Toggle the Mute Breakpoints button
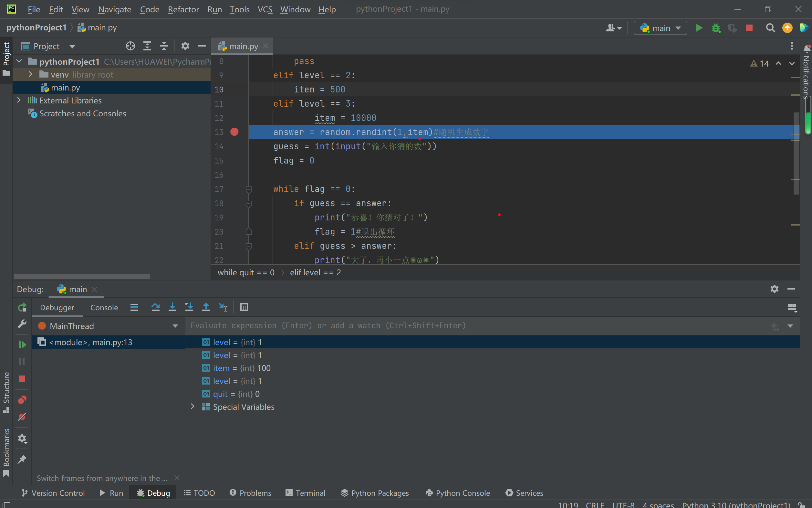The width and height of the screenshot is (812, 508). (x=22, y=417)
